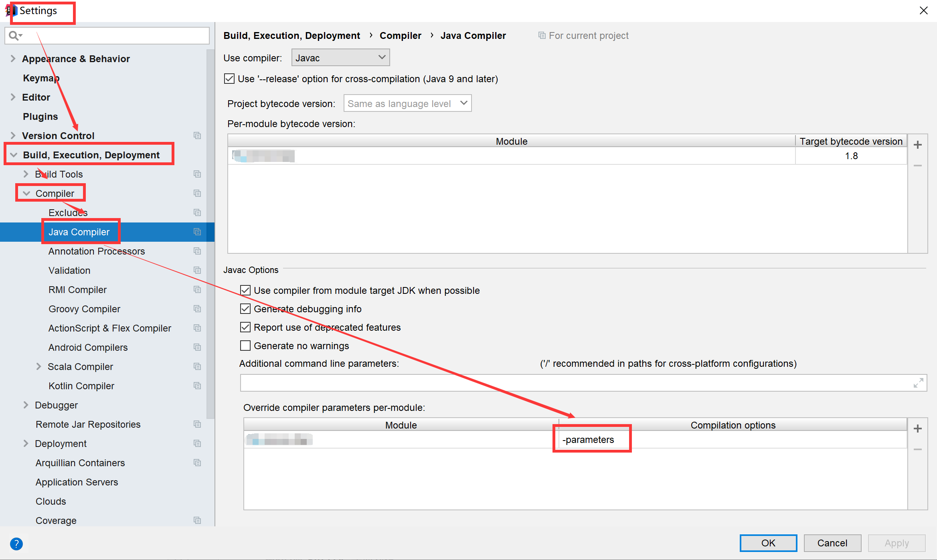This screenshot has height=560, width=937.
Task: Click the help question mark icon
Action: pyautogui.click(x=16, y=544)
